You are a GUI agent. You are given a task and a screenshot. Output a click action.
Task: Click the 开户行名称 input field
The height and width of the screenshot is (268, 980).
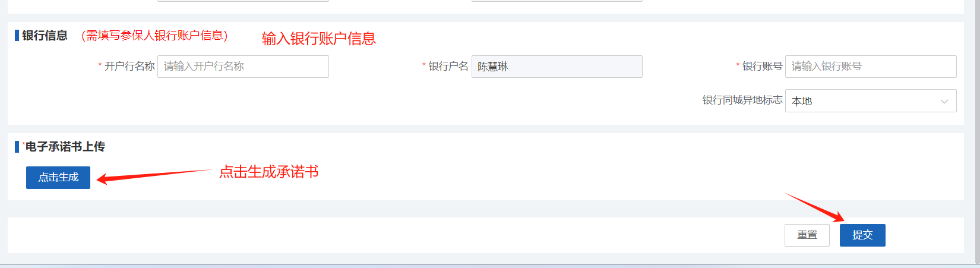pyautogui.click(x=243, y=67)
